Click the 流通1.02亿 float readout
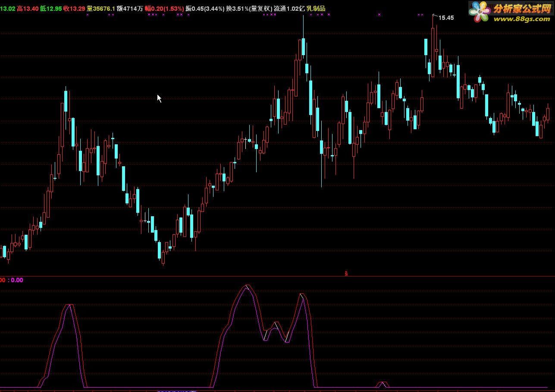The height and width of the screenshot is (392, 555). 289,8
